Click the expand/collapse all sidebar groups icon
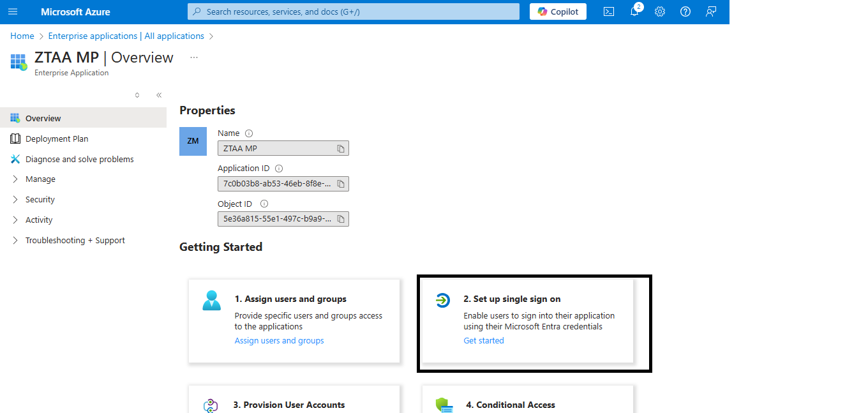The height and width of the screenshot is (413, 868). coord(137,95)
